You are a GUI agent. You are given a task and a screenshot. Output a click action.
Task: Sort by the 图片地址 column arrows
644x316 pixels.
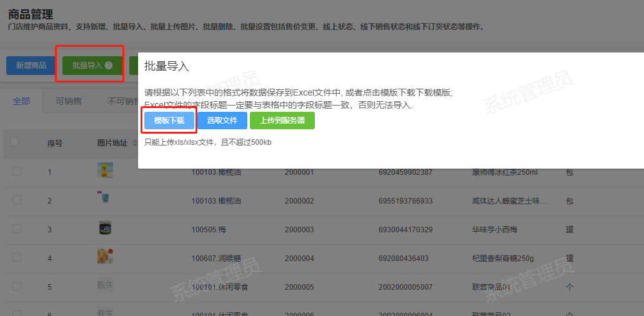(x=134, y=143)
